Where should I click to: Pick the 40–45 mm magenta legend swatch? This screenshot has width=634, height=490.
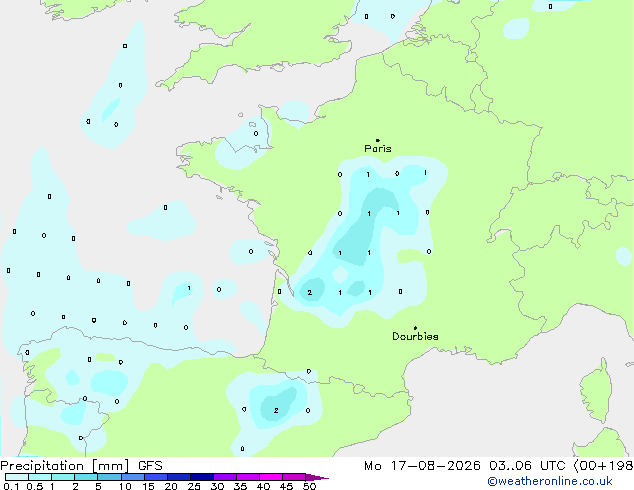pyautogui.click(x=271, y=477)
